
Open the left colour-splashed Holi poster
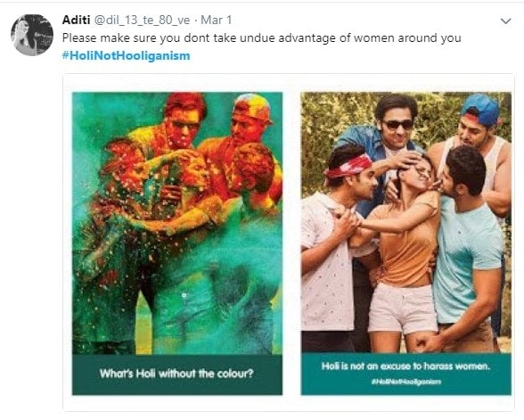[x=177, y=243]
